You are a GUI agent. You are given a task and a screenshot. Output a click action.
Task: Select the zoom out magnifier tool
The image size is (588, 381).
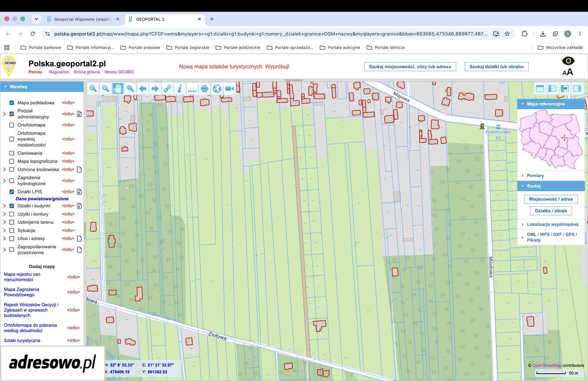[106, 89]
